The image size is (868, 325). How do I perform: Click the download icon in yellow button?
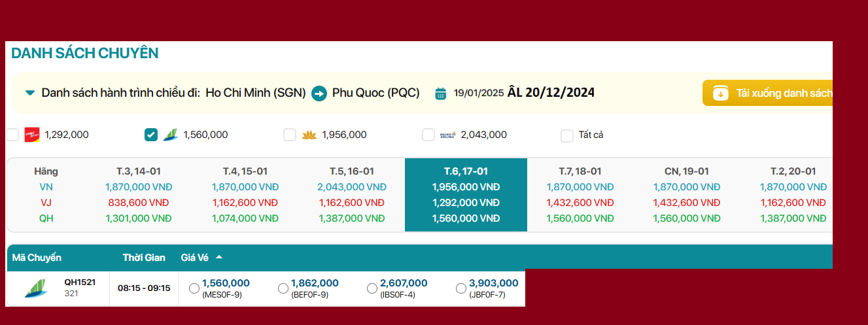(720, 93)
